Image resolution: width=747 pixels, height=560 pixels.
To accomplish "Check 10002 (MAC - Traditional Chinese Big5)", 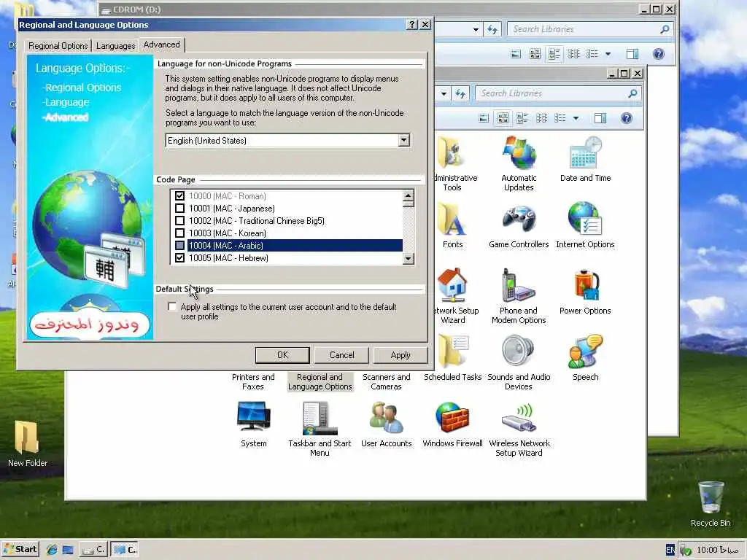I will pyautogui.click(x=179, y=220).
